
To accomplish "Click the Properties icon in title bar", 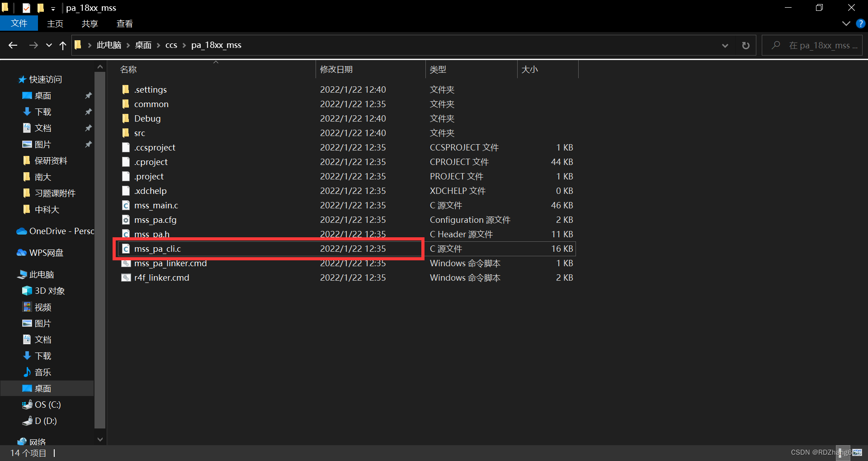I will coord(27,8).
